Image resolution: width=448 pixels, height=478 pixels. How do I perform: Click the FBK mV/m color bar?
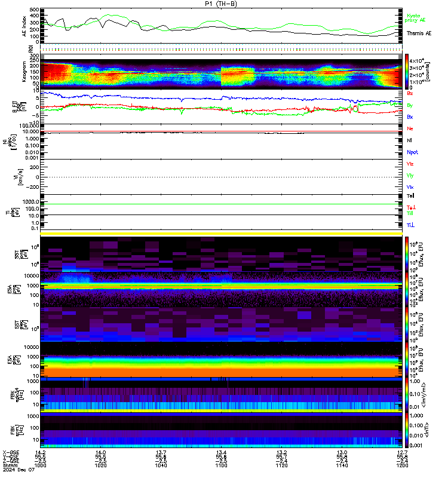coord(407,395)
